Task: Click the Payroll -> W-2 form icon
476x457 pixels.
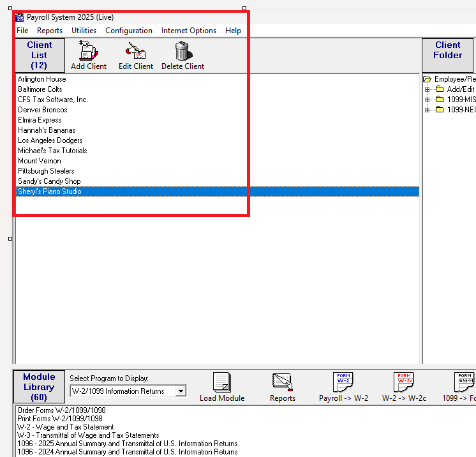Action: coord(343,382)
